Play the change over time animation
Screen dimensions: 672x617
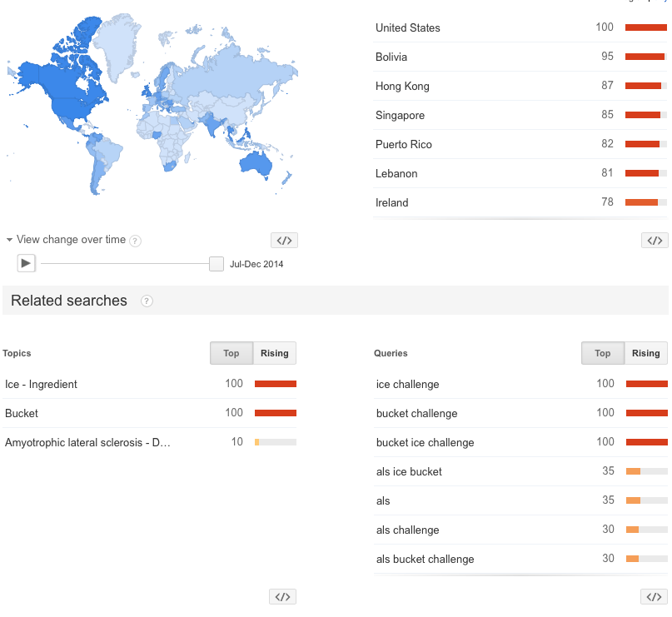(x=27, y=263)
